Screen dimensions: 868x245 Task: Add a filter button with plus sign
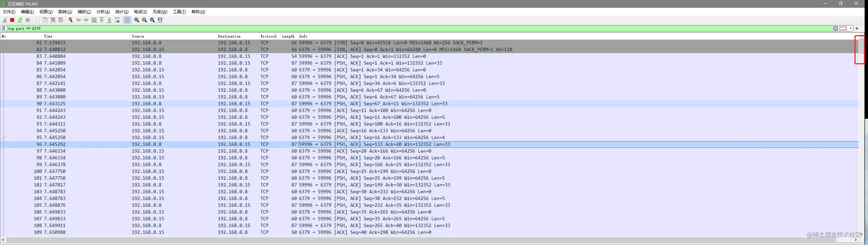857,28
